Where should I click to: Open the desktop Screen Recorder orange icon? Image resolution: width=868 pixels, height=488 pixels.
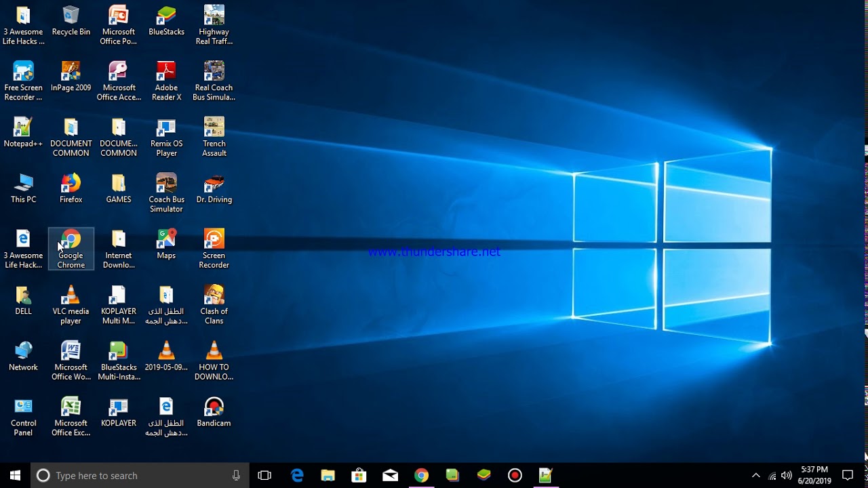click(x=214, y=249)
